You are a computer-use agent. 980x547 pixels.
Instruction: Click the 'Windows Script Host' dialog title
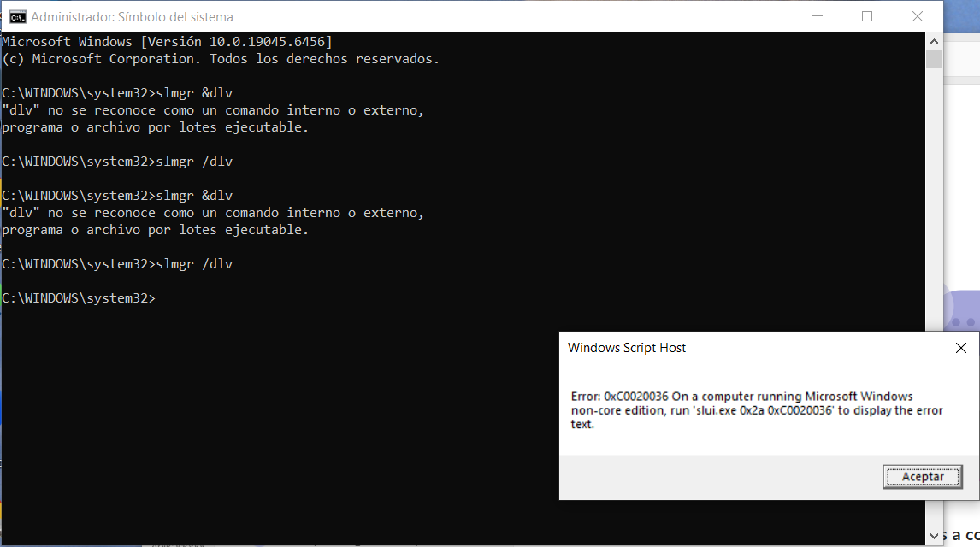click(626, 348)
